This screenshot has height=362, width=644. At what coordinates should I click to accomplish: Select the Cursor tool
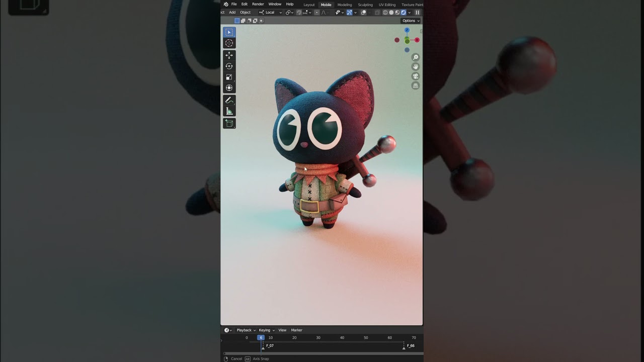229,43
